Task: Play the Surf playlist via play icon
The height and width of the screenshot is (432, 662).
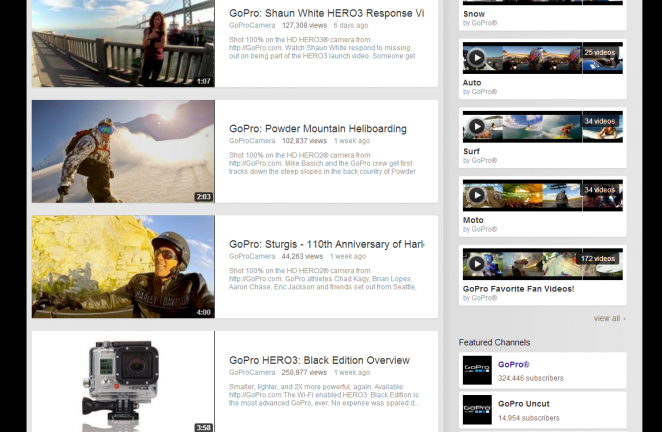Action: pyautogui.click(x=477, y=126)
